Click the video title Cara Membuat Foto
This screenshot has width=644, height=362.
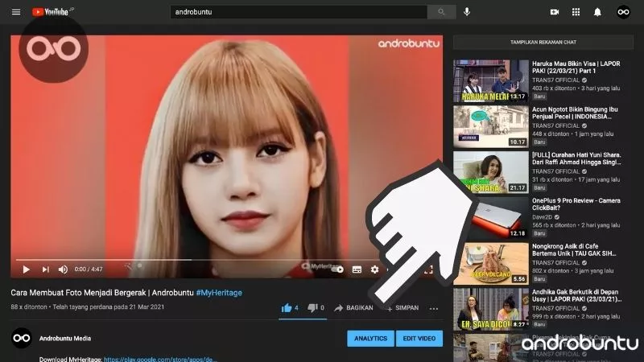[102, 293]
